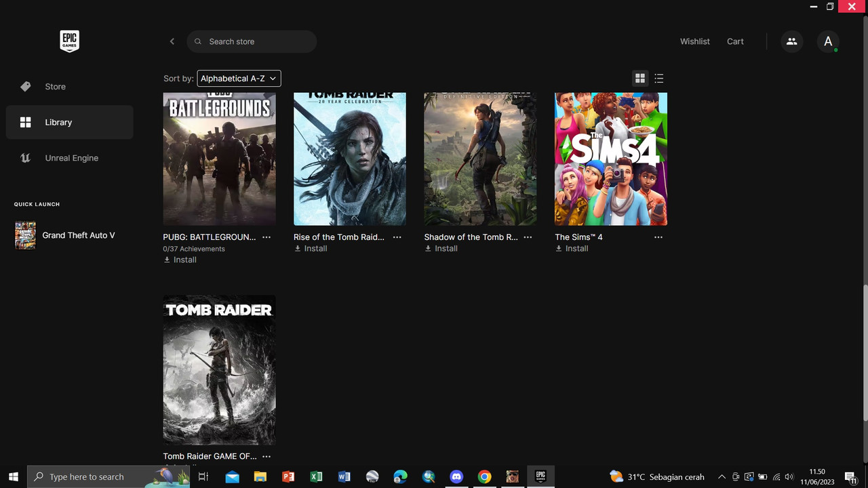Switch to list view

point(659,79)
